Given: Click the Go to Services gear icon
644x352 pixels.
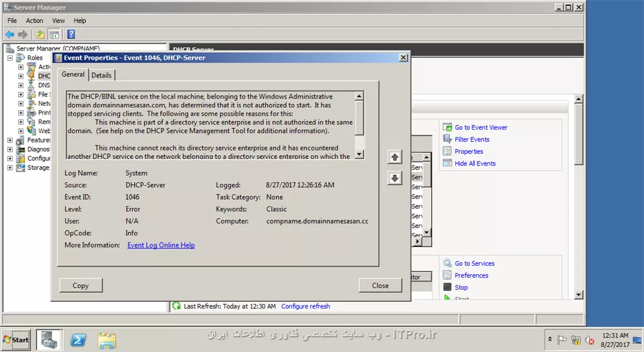Looking at the screenshot, I should 447,263.
